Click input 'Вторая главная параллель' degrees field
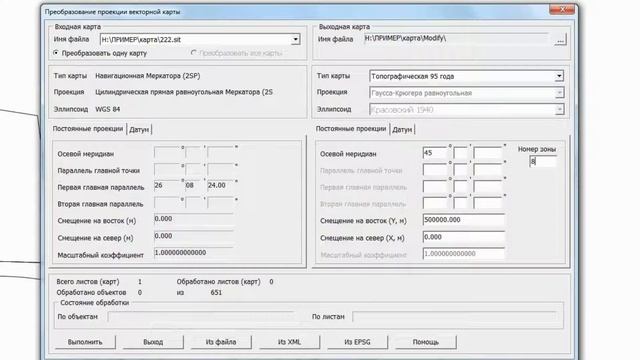Viewport: 640px width, 360px height. click(x=167, y=202)
